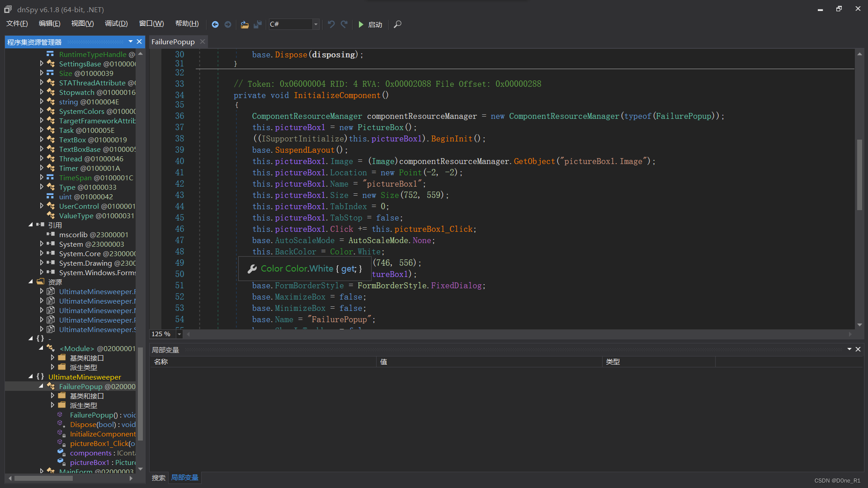Close the FailurePopup editor tab

203,42
